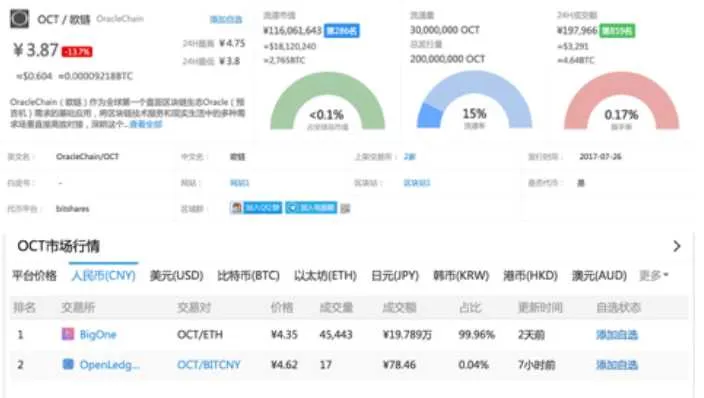This screenshot has width=704, height=398.
Task: Open the 查看全部 description link
Action: [145, 124]
